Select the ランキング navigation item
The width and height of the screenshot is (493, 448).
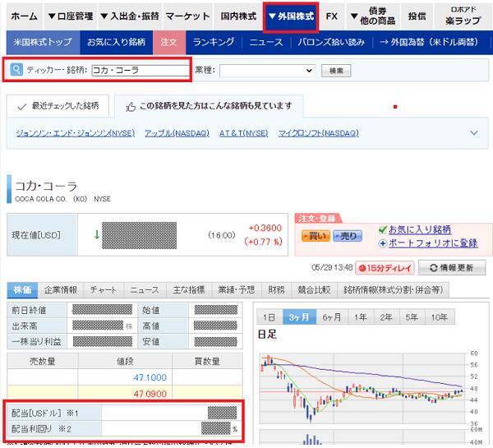(213, 42)
